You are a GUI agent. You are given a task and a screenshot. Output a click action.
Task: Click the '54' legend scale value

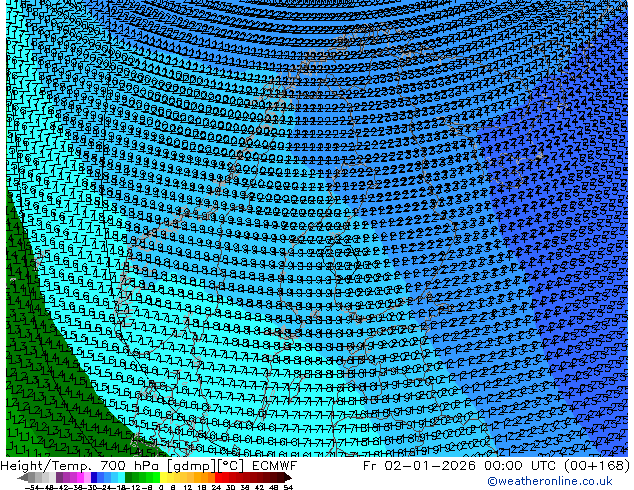click(288, 487)
